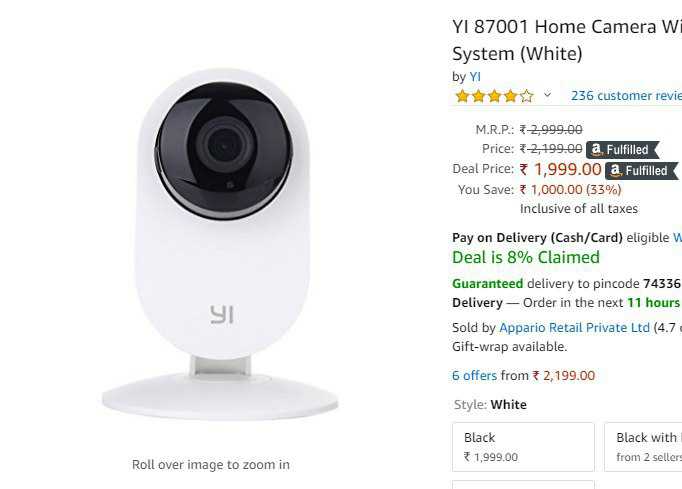Click the Roll over image to zoom in caption

211,465
